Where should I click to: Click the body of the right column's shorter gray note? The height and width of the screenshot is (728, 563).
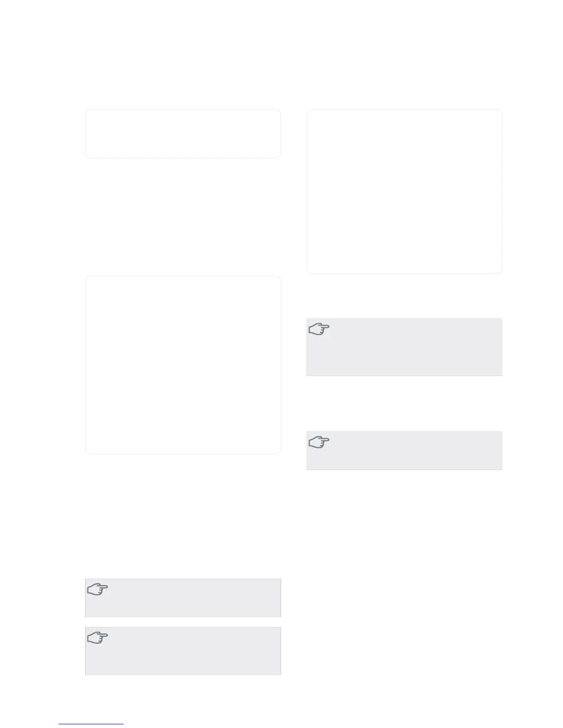click(404, 450)
